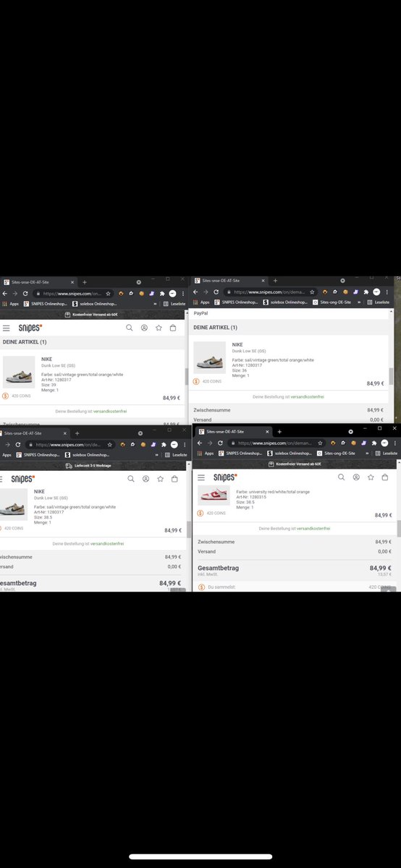Screen dimensions: 401x868
Task: Open hamburger menu in the university red window
Action: [201, 477]
